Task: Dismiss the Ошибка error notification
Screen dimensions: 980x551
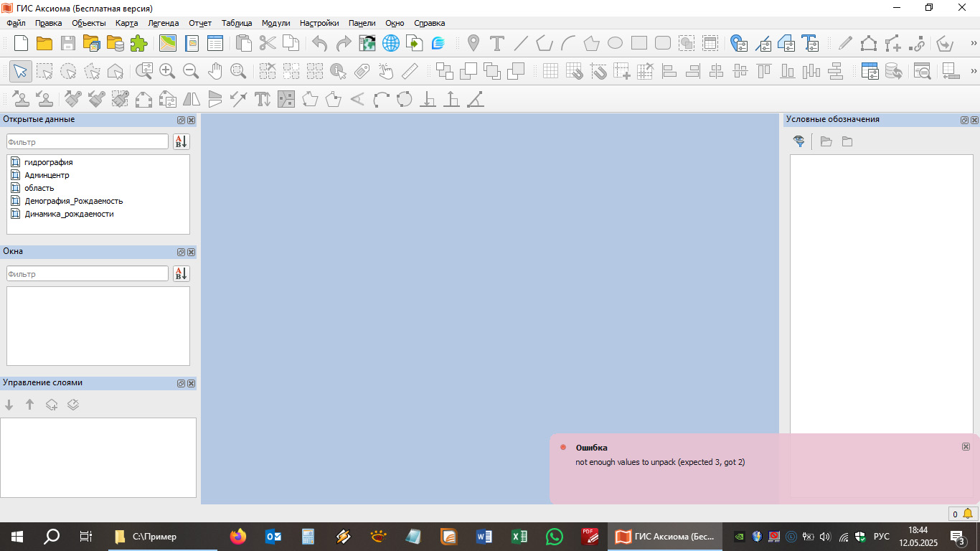Action: tap(966, 447)
